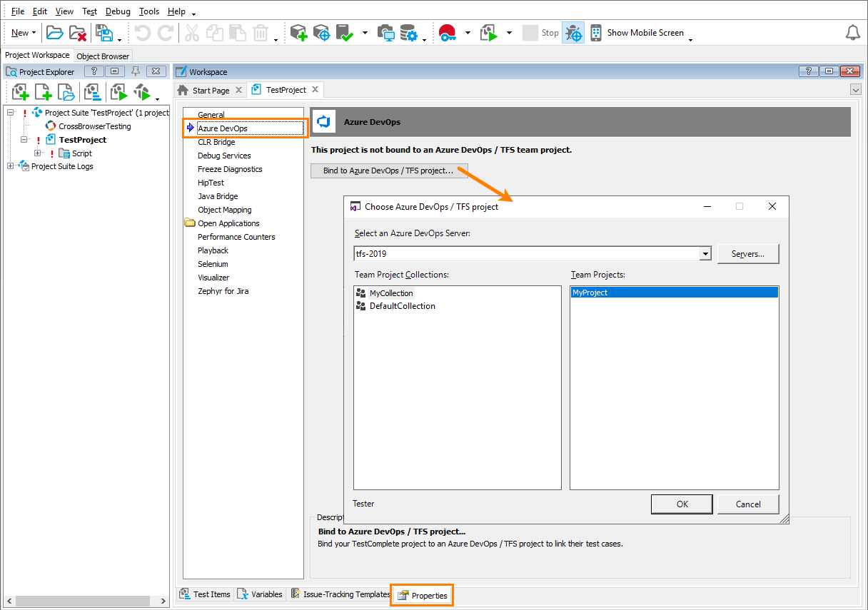
Task: Switch to the Object Browser tab
Action: 103,56
